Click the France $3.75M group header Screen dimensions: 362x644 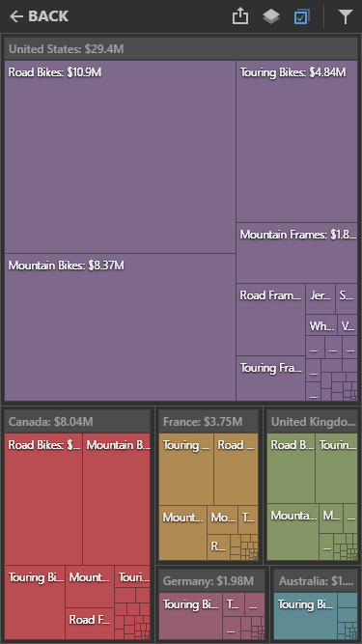pyautogui.click(x=209, y=421)
